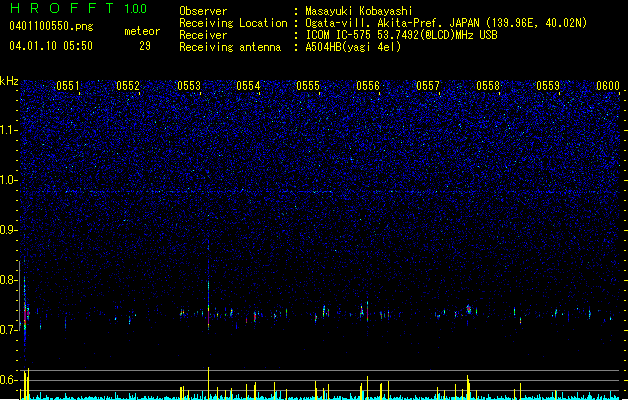This screenshot has width=629, height=400.
Task: Click the 1.0 kHz axis label
Action: point(8,180)
